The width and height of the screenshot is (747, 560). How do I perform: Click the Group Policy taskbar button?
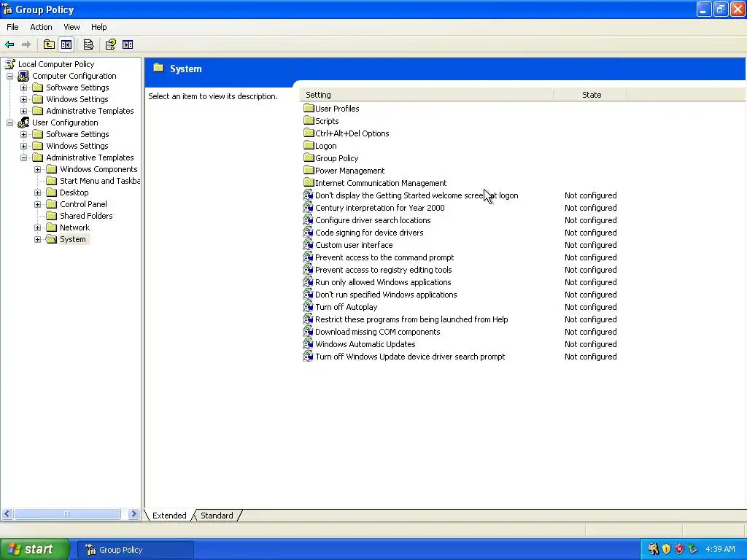coord(135,550)
